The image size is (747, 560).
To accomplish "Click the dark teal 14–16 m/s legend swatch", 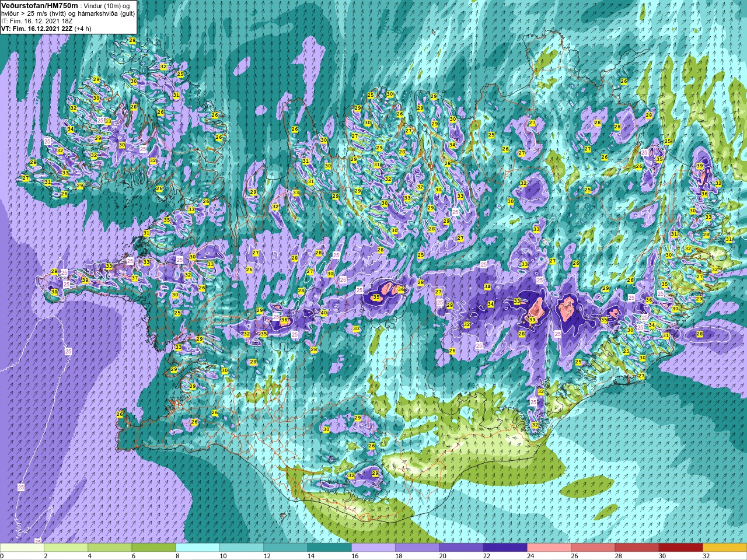I will (x=330, y=548).
